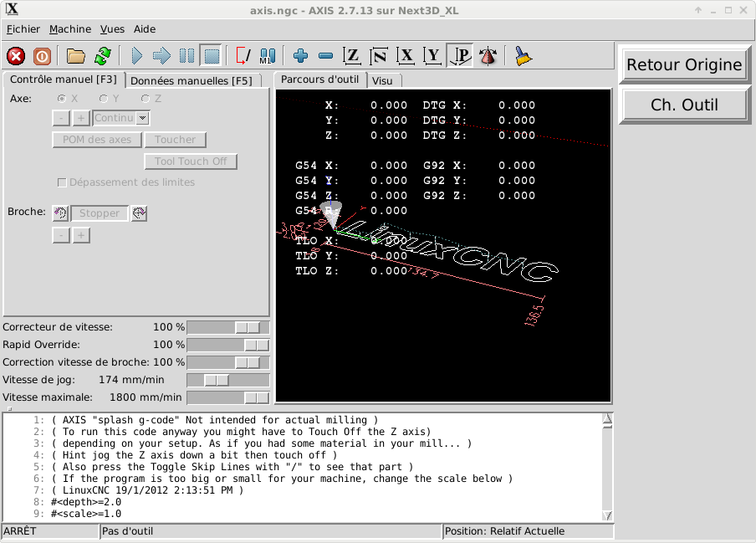
Task: Click the Tool Touch Off button
Action: coord(191,161)
